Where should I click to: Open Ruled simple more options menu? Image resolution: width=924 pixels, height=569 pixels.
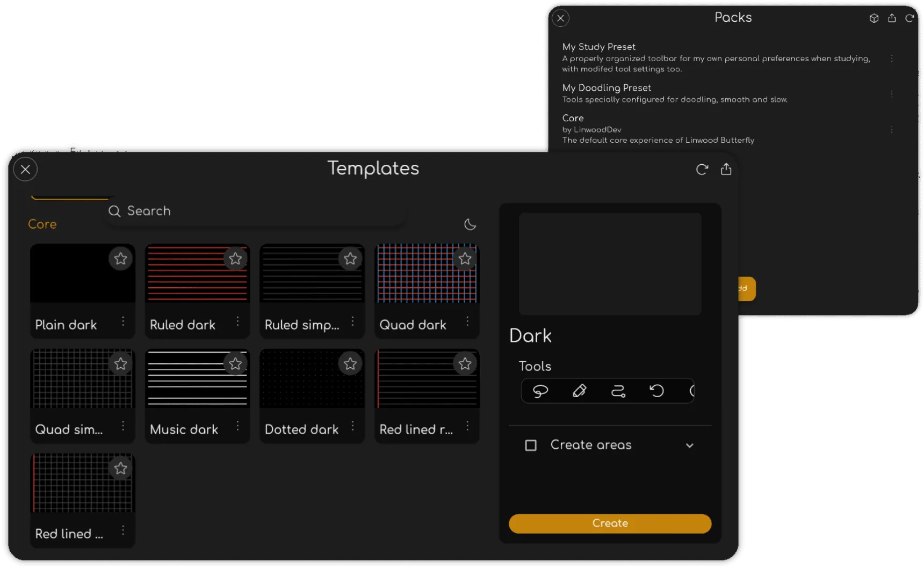pyautogui.click(x=352, y=321)
